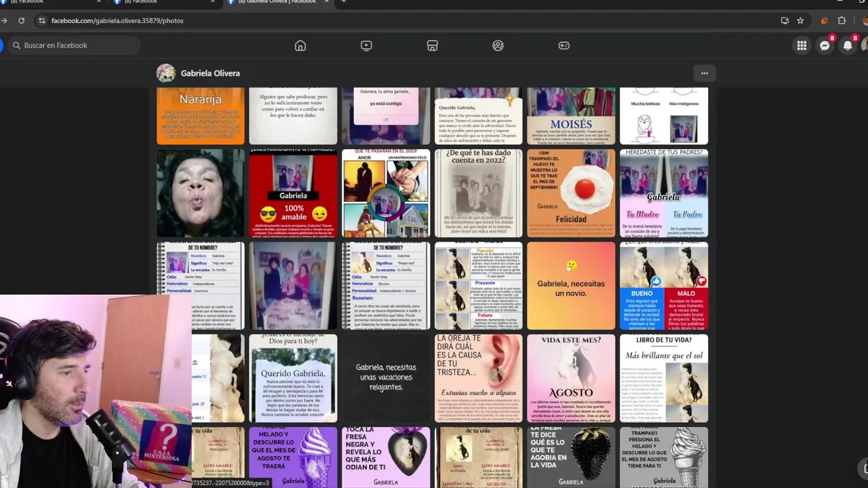Open the purple ice cream helado photo
Screen dimensions: 868x488
[x=293, y=457]
